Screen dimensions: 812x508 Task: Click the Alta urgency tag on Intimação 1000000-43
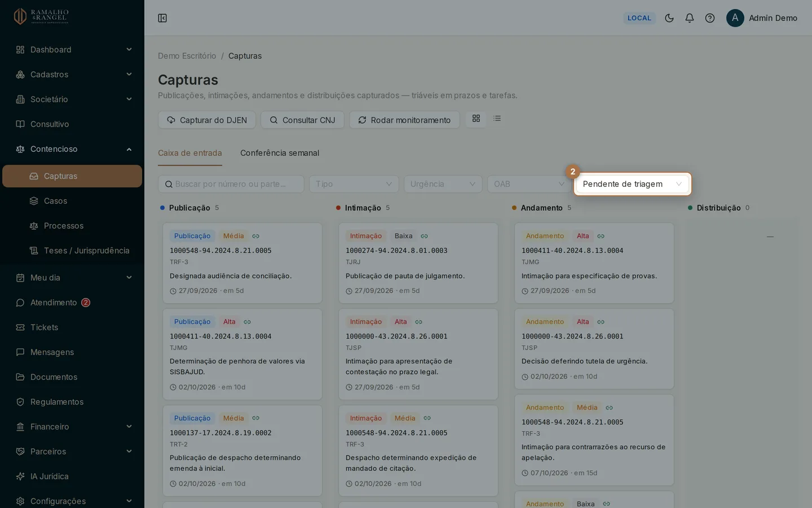coord(401,322)
